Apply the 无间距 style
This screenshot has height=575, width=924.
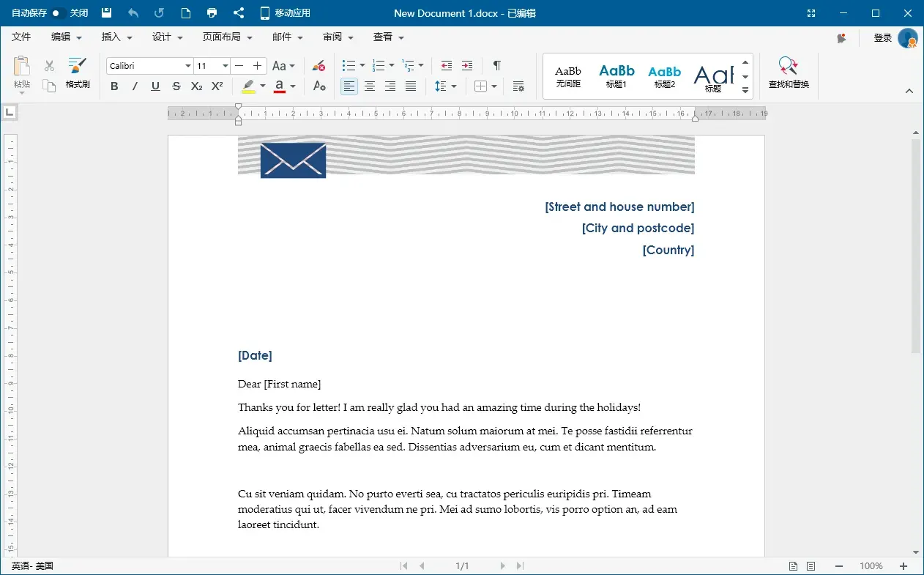click(x=568, y=76)
